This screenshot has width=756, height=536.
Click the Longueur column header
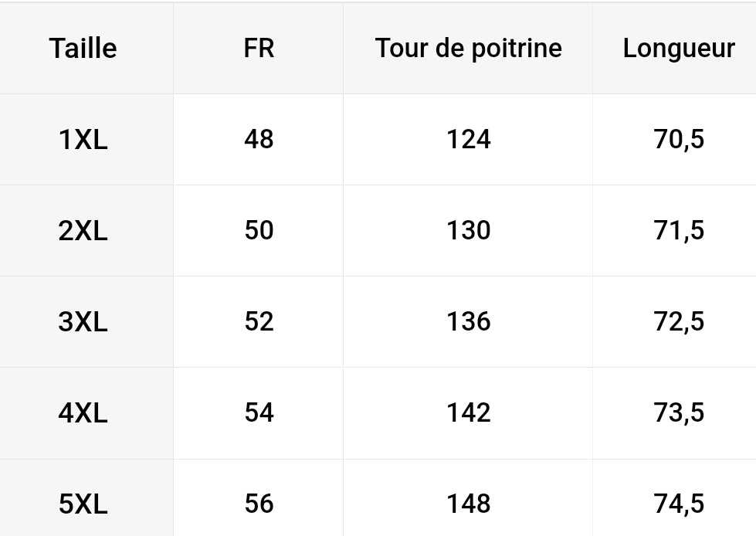(678, 48)
